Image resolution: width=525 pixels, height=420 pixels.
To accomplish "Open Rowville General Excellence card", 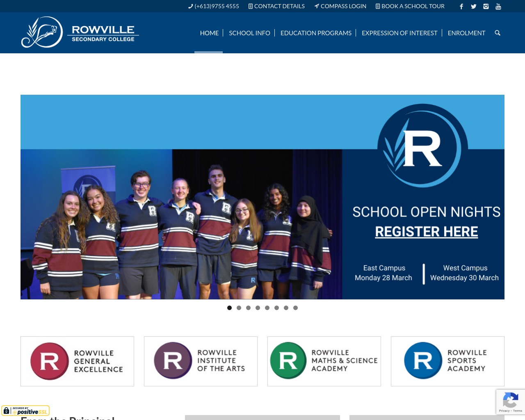I will click(77, 361).
